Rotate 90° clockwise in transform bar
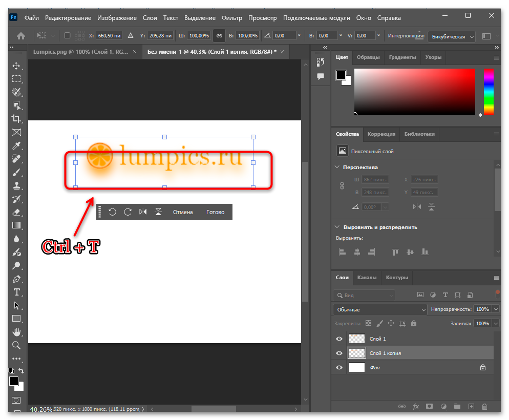 click(x=128, y=212)
